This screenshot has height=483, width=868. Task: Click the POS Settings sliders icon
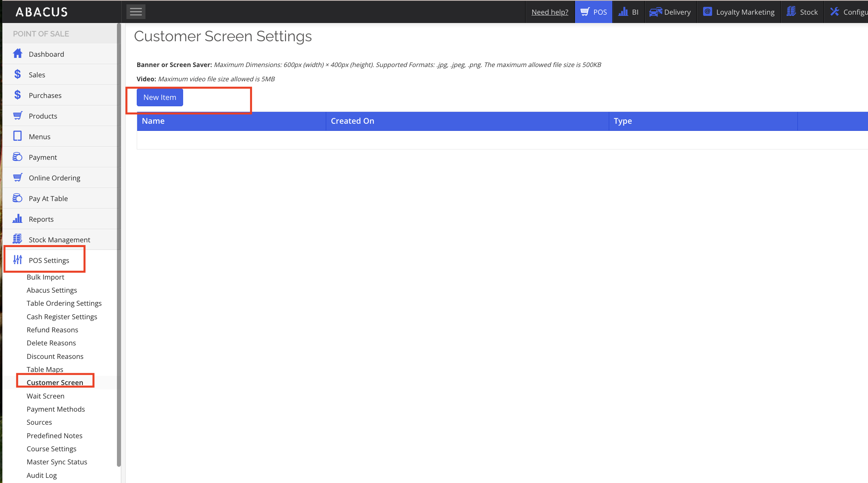17,260
